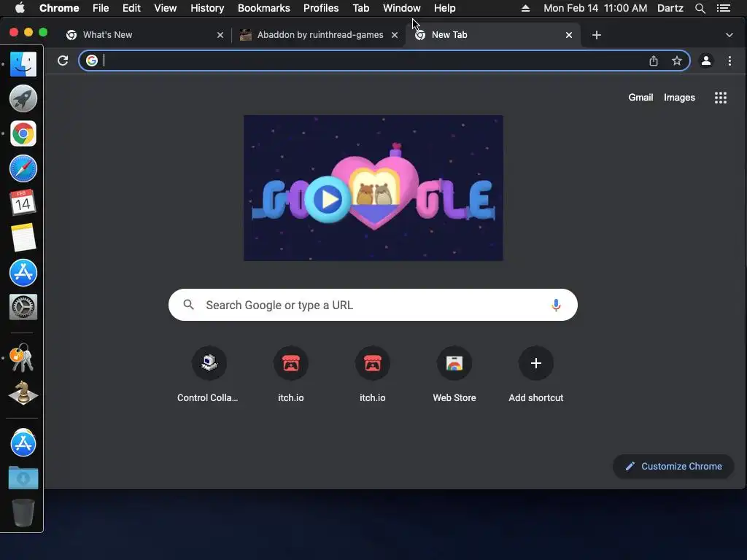Reload the page with the refresh icon
Screen dimensions: 747x560
[x=63, y=61]
